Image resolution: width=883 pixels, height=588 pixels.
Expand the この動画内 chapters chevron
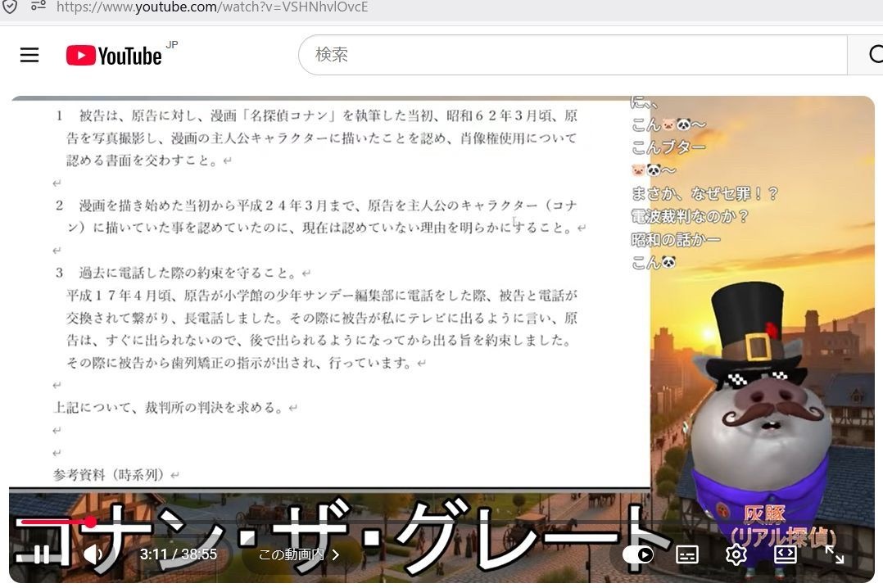point(336,554)
